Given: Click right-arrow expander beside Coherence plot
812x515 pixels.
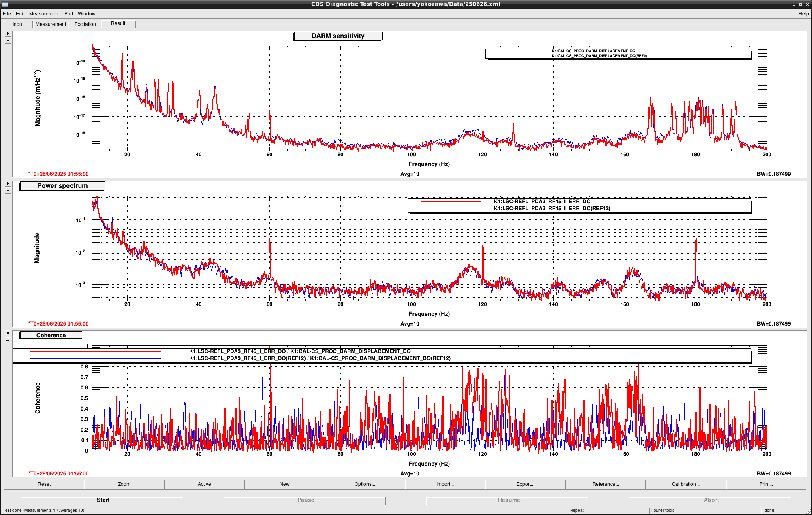Looking at the screenshot, I should click(x=8, y=333).
